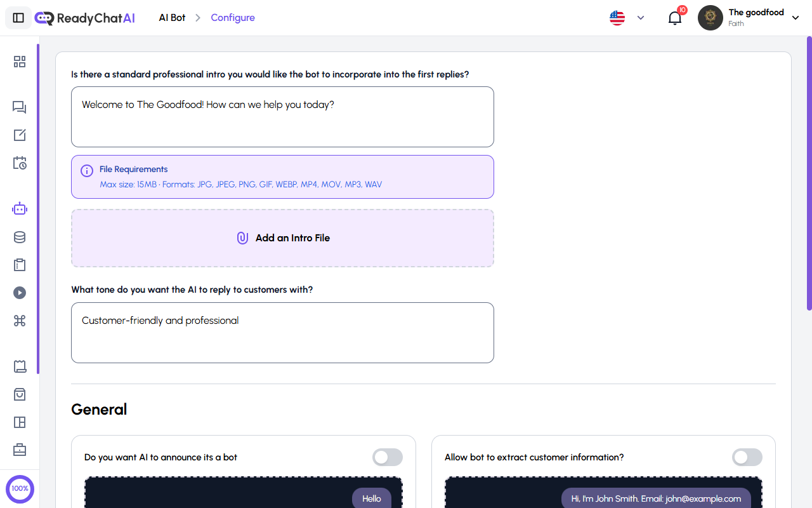This screenshot has width=812, height=508.
Task: Click the notifications bell icon
Action: 674,18
